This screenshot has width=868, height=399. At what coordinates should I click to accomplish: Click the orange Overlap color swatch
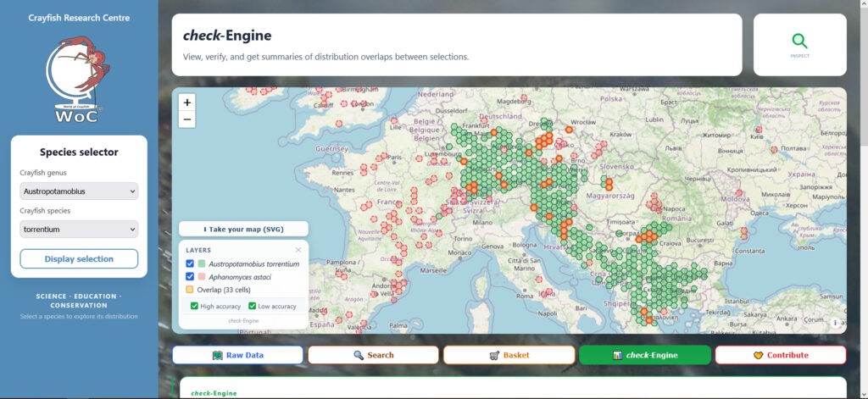click(190, 289)
